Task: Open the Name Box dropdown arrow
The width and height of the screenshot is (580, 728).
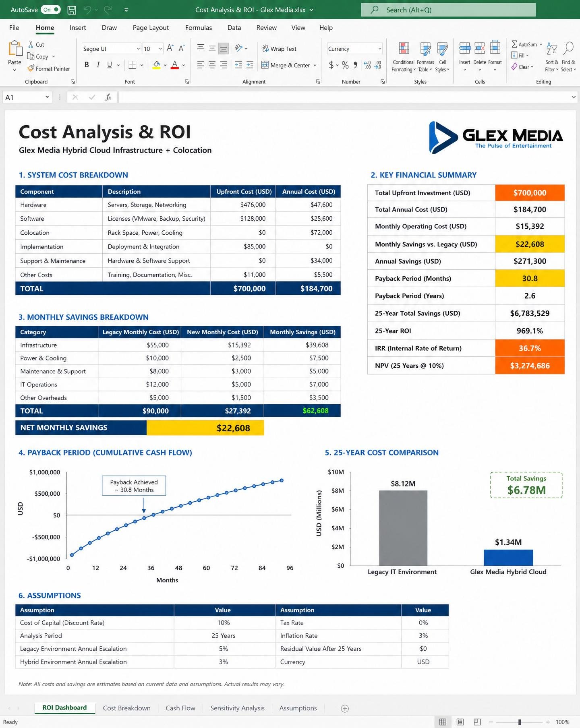Action: tap(47, 97)
